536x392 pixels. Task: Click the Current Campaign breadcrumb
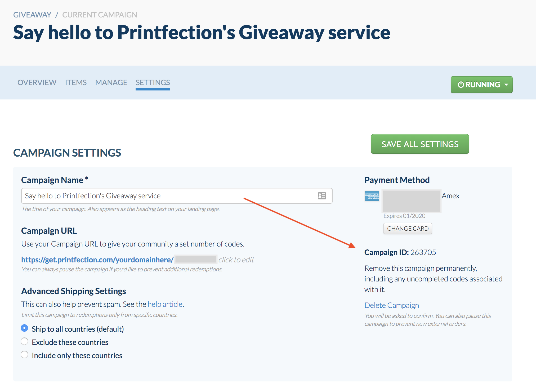(100, 15)
